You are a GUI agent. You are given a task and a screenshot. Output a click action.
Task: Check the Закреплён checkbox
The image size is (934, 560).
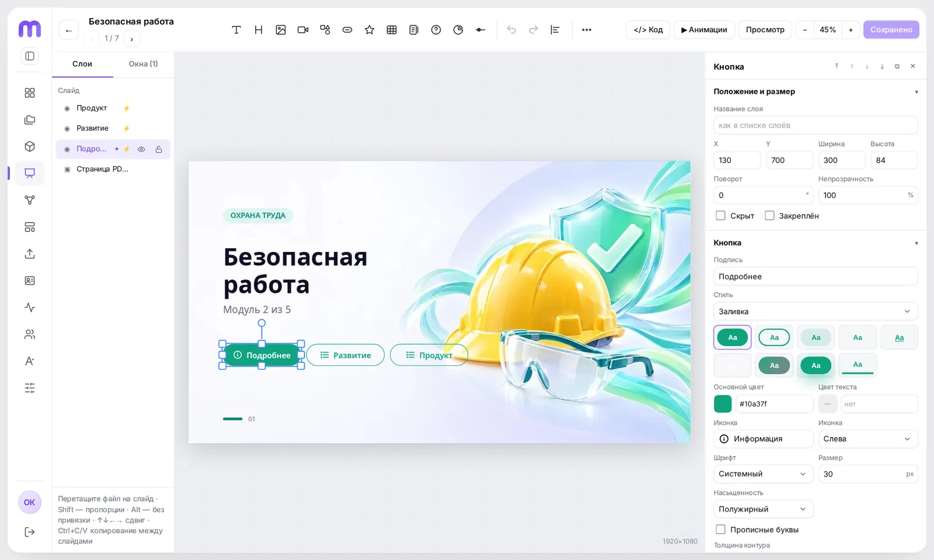[x=770, y=216]
